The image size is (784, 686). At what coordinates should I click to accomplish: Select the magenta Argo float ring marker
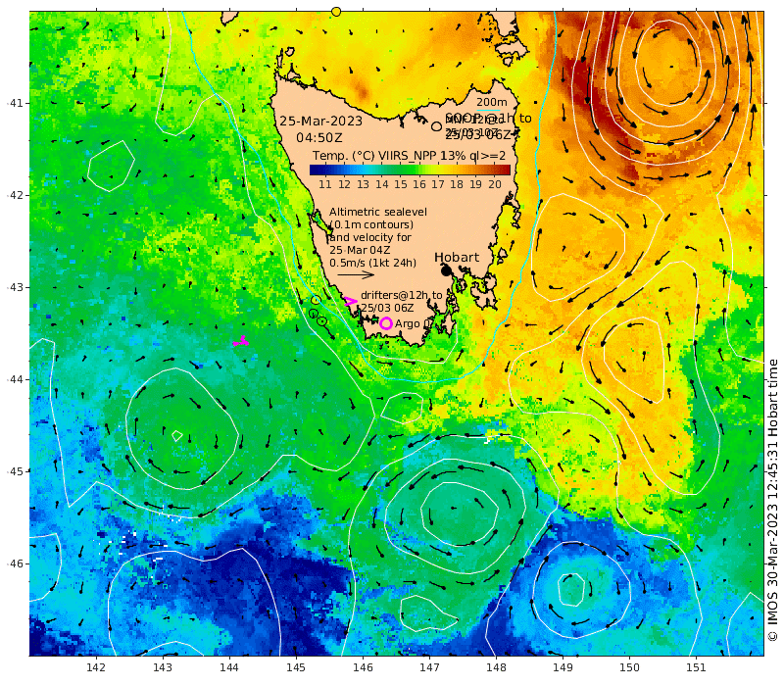click(x=385, y=323)
